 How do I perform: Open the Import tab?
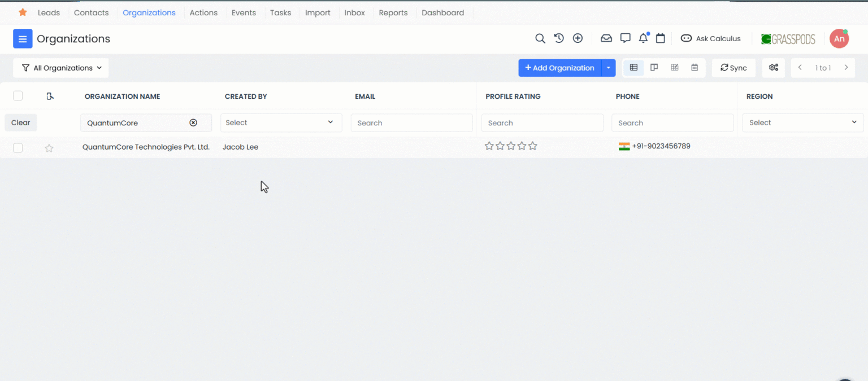[x=318, y=12]
